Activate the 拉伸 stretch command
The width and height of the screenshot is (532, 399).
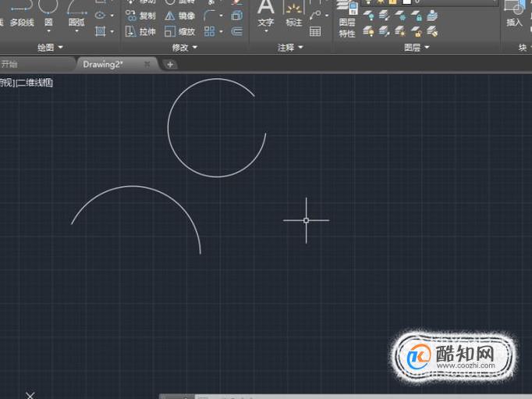140,31
